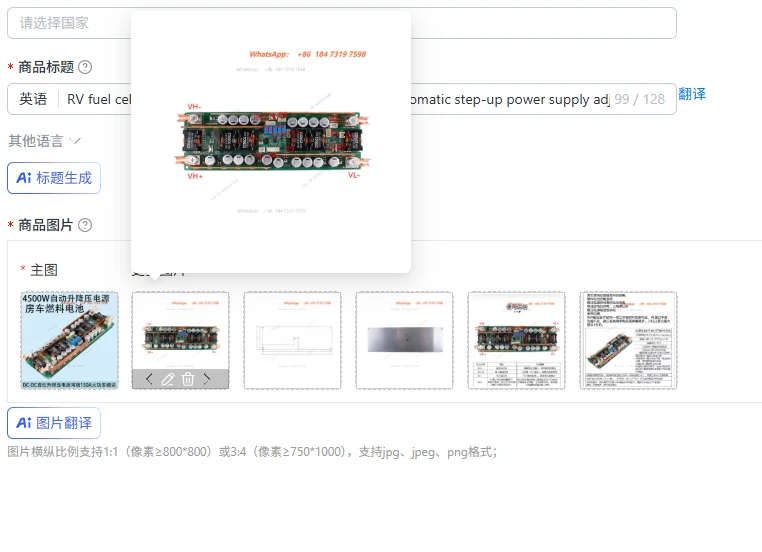Click the help icon next to 商品标题
Image resolution: width=762 pixels, height=552 pixels.
pos(85,67)
